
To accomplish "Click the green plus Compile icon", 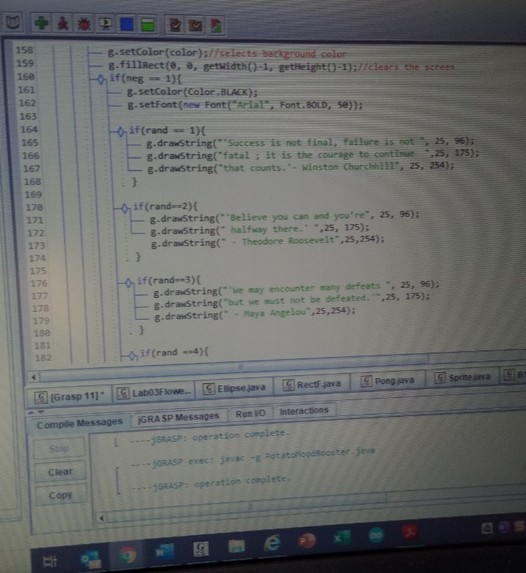I will (x=41, y=23).
